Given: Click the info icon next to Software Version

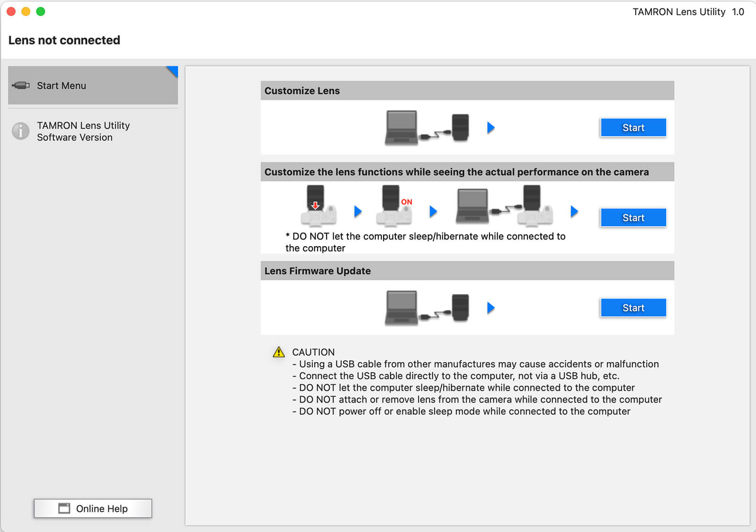Looking at the screenshot, I should coord(21,131).
